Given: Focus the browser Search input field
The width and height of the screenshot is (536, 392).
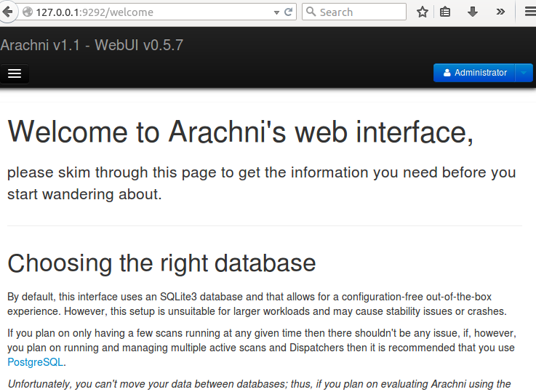Looking at the screenshot, I should 354,12.
